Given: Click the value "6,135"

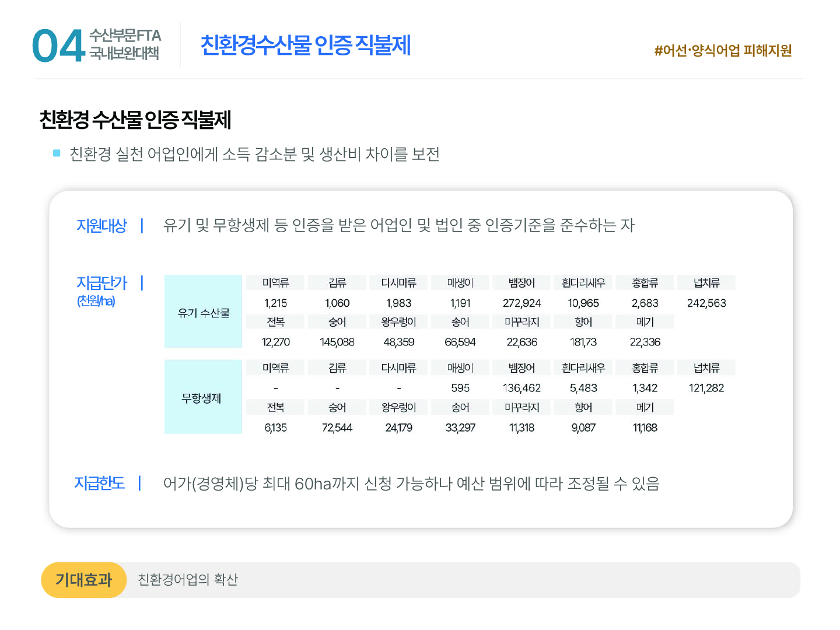Looking at the screenshot, I should click(x=276, y=428).
